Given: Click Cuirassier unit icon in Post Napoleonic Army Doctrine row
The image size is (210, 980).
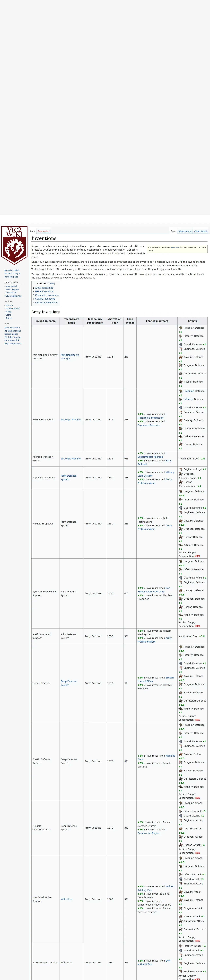Looking at the screenshot, I should point(181,374).
